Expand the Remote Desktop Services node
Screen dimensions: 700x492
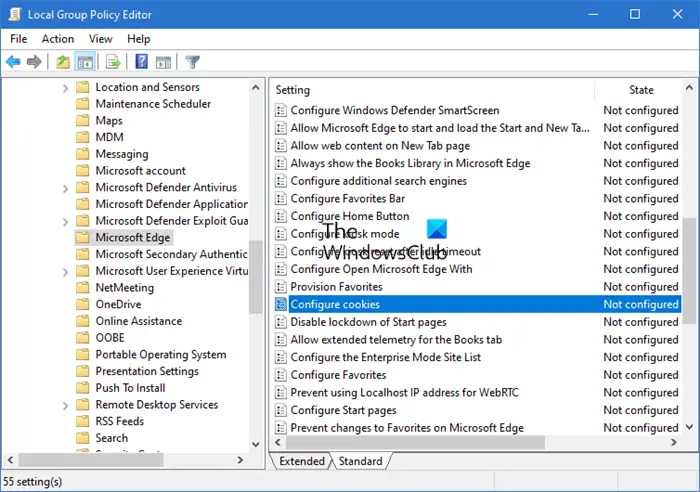coord(65,405)
